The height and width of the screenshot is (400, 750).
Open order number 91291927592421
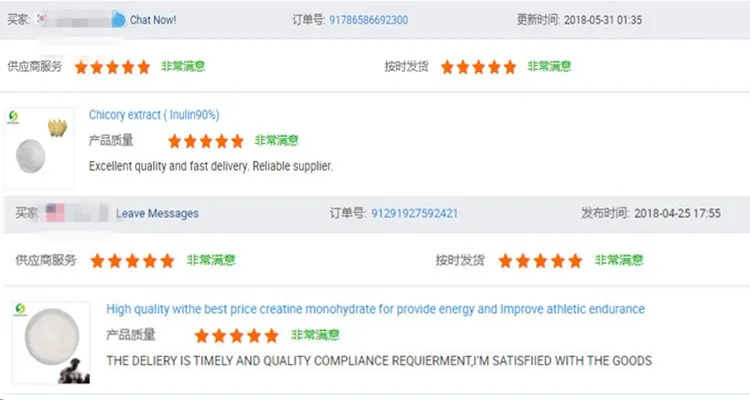click(414, 213)
